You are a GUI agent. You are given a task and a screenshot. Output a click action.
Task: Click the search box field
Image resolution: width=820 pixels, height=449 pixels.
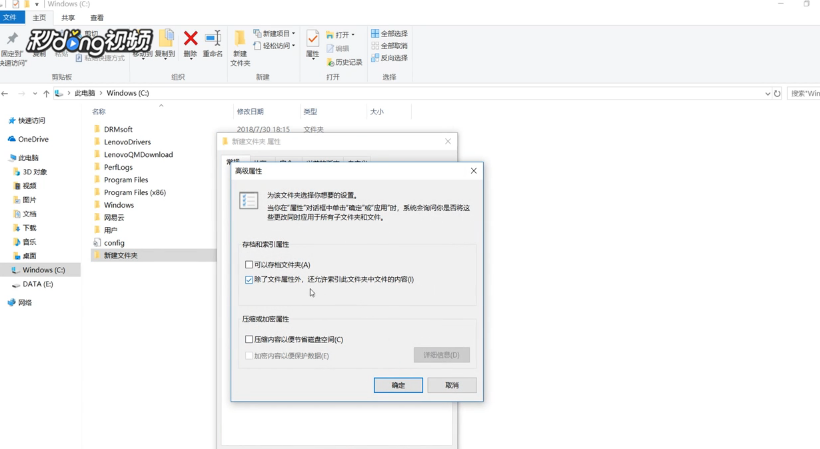click(803, 94)
